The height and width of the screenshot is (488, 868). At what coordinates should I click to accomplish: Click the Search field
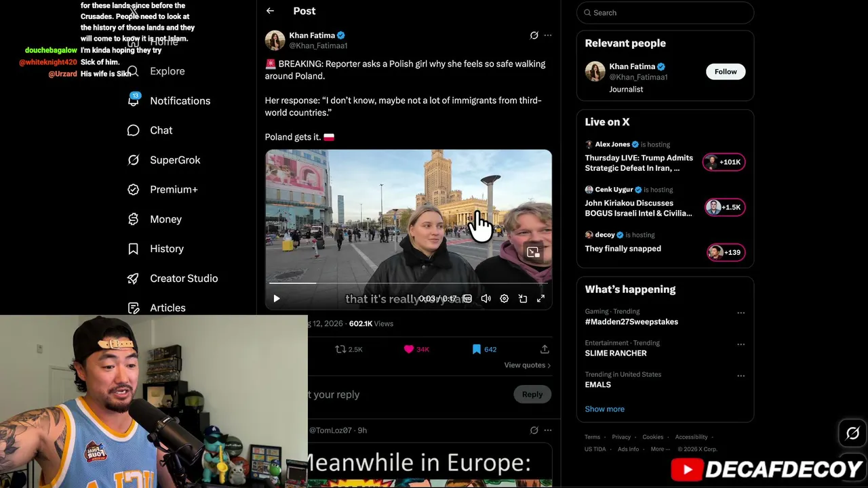click(665, 13)
